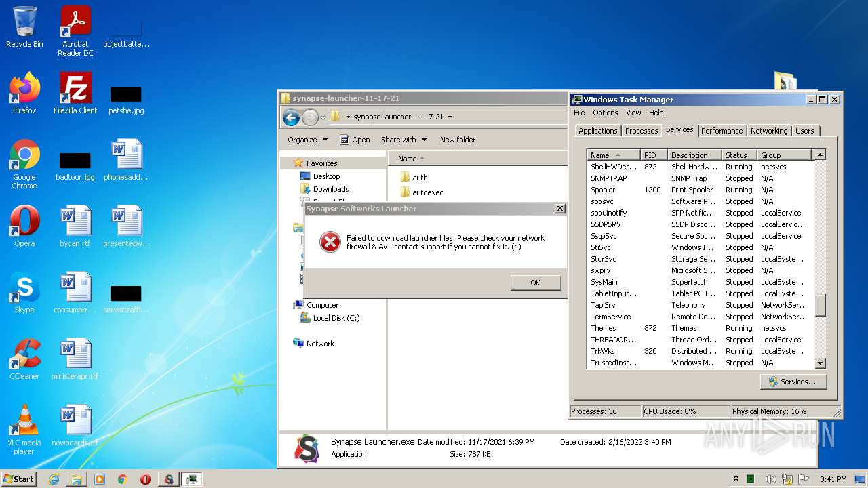
Task: Select Local Disk (C:) in sidebar
Action: pos(330,318)
